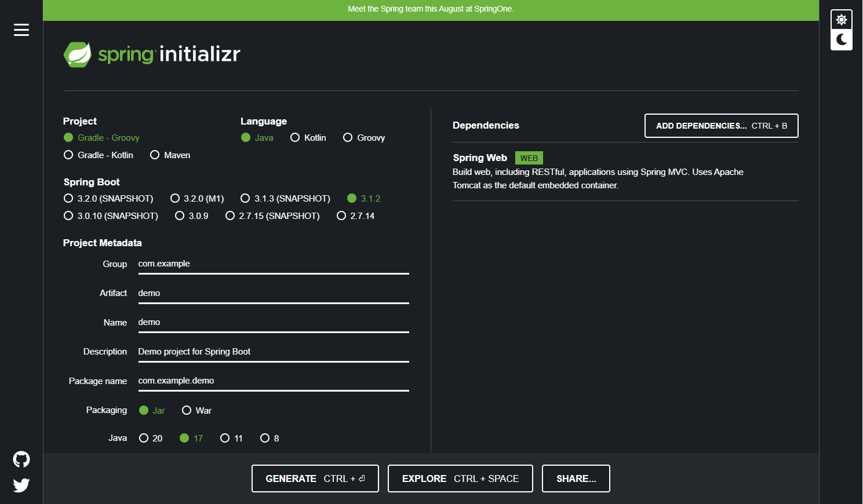This screenshot has width=863, height=504.
Task: Select Spring Boot 3.0.10 (SNAPSHOT)
Action: click(x=111, y=216)
